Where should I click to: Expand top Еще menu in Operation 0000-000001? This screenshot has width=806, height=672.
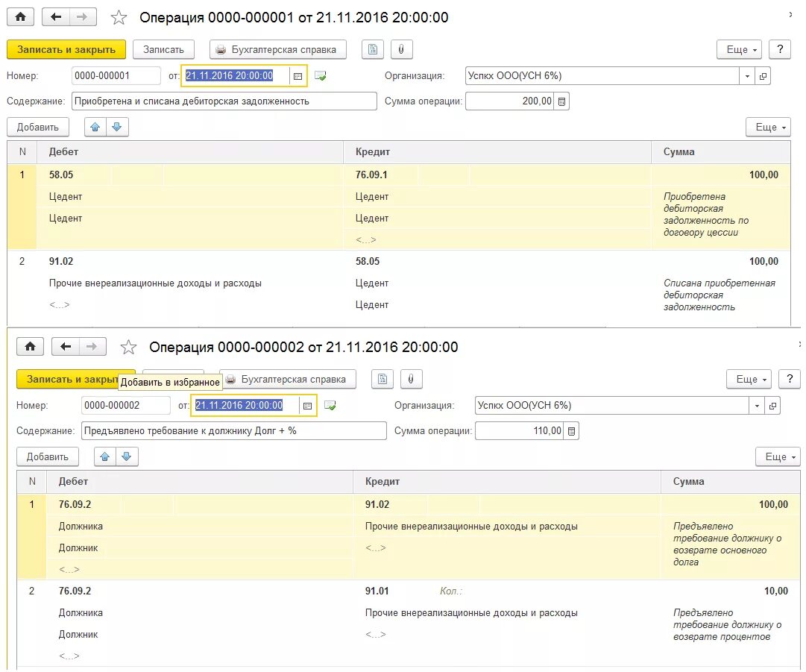(x=739, y=49)
